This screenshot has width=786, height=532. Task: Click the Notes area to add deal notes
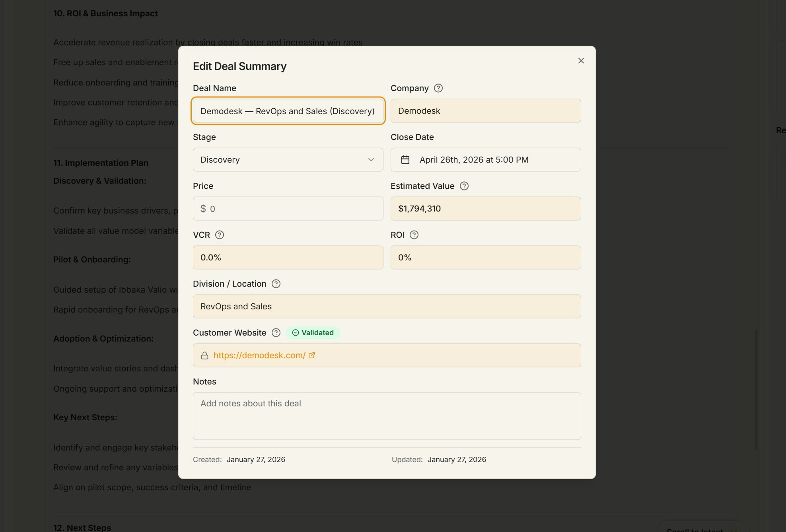[386, 416]
